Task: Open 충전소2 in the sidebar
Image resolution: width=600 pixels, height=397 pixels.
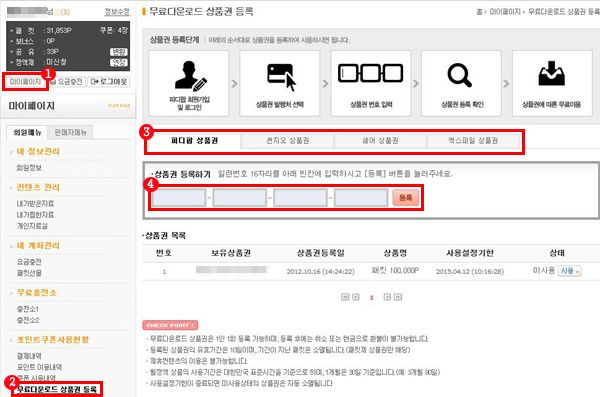Action: coord(28,320)
